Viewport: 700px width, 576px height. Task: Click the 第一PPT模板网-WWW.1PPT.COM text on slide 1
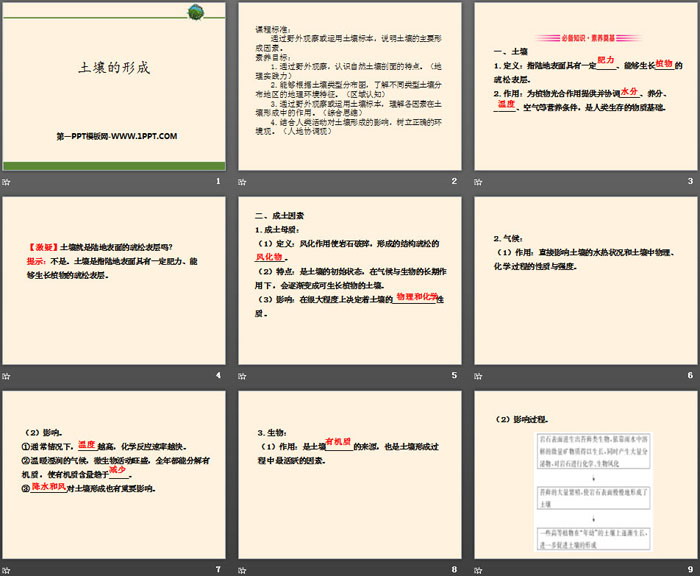117,136
